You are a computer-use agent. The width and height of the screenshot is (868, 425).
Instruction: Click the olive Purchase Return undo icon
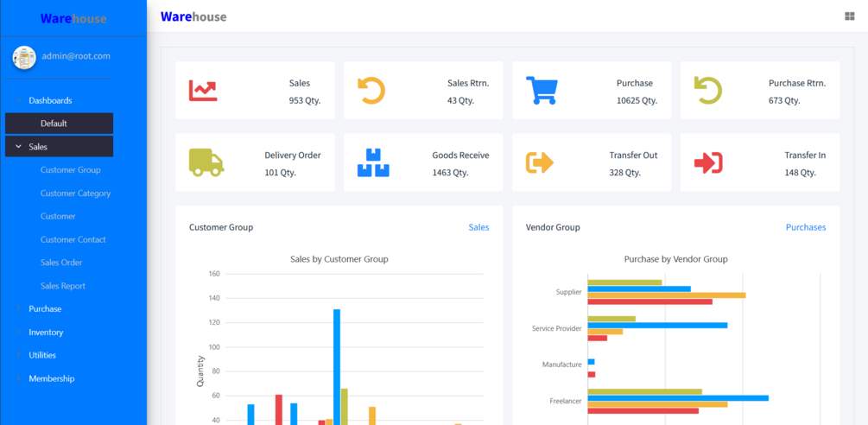708,91
